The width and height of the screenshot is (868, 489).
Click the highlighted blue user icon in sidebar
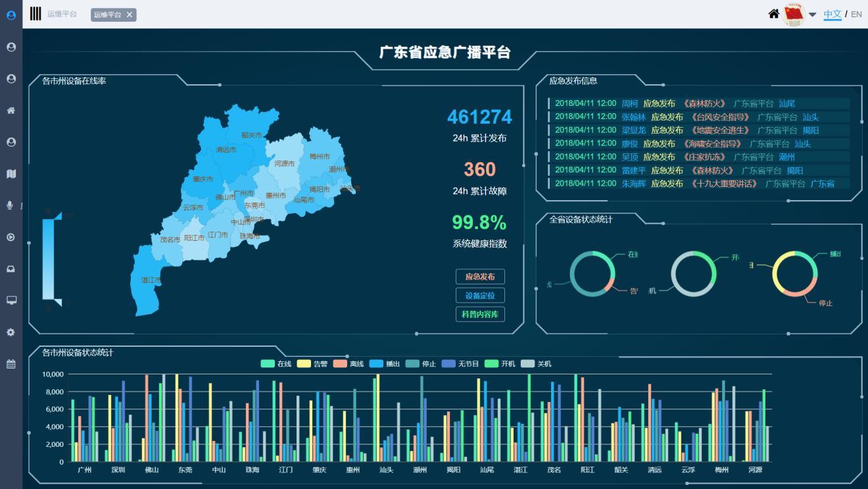[11, 15]
